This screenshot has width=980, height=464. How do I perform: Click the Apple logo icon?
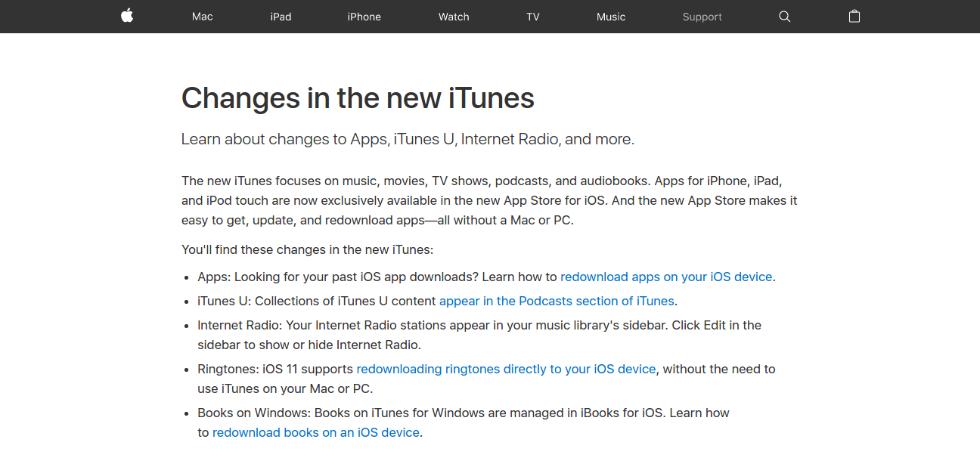127,16
